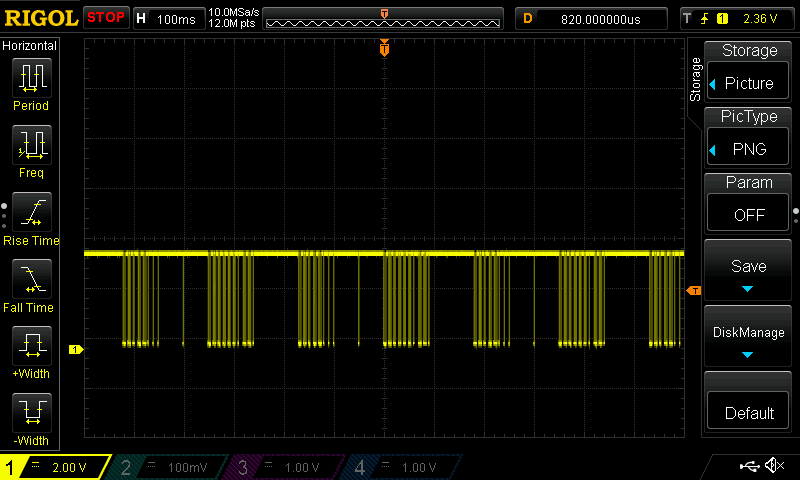Choose the Fall Time measurement icon
800x480 pixels.
point(32,279)
